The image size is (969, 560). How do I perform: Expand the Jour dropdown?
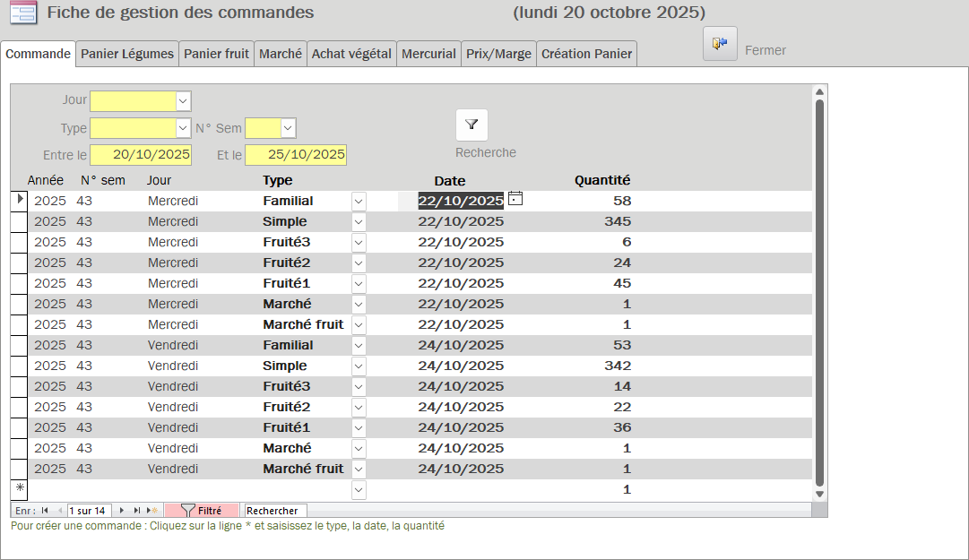click(183, 101)
